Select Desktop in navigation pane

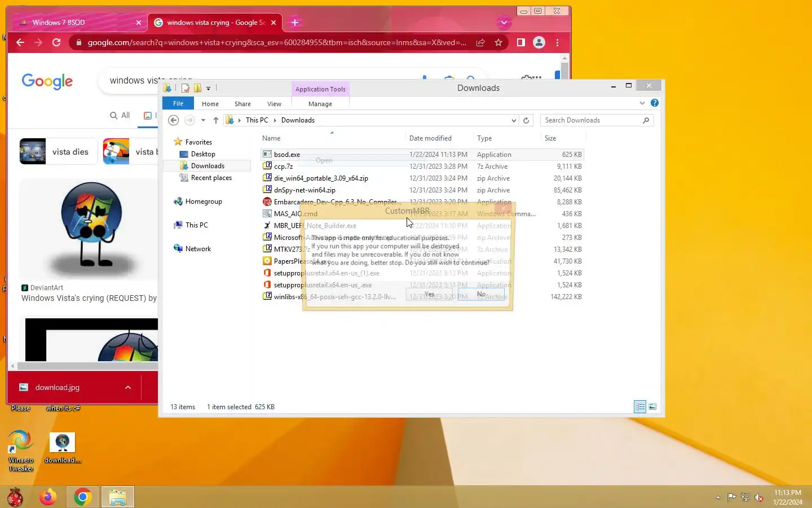tap(203, 154)
